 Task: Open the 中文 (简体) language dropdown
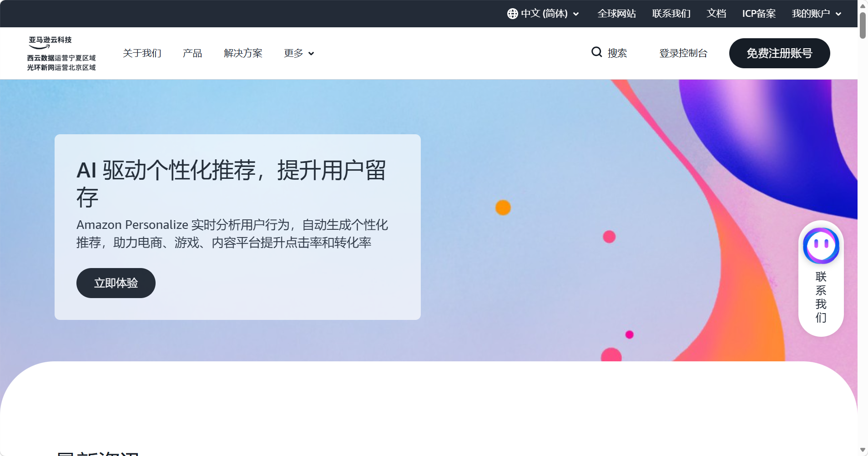point(543,14)
